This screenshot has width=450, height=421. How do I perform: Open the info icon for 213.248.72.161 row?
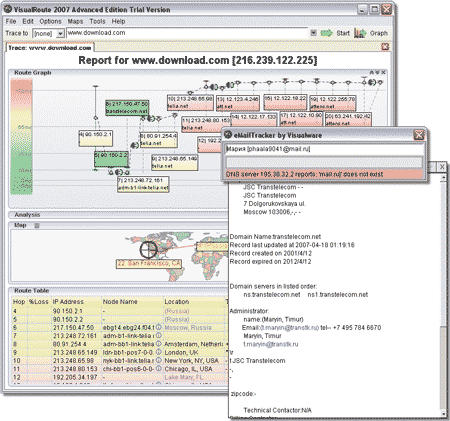(x=159, y=336)
